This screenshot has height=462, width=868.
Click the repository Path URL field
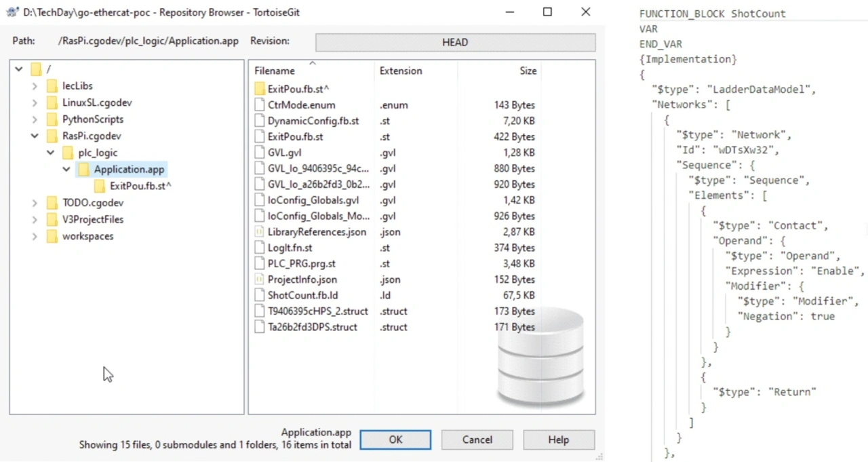click(x=149, y=41)
